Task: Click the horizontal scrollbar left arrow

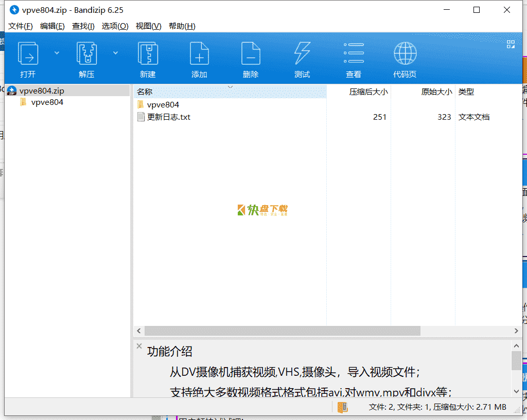Action: coord(139,331)
